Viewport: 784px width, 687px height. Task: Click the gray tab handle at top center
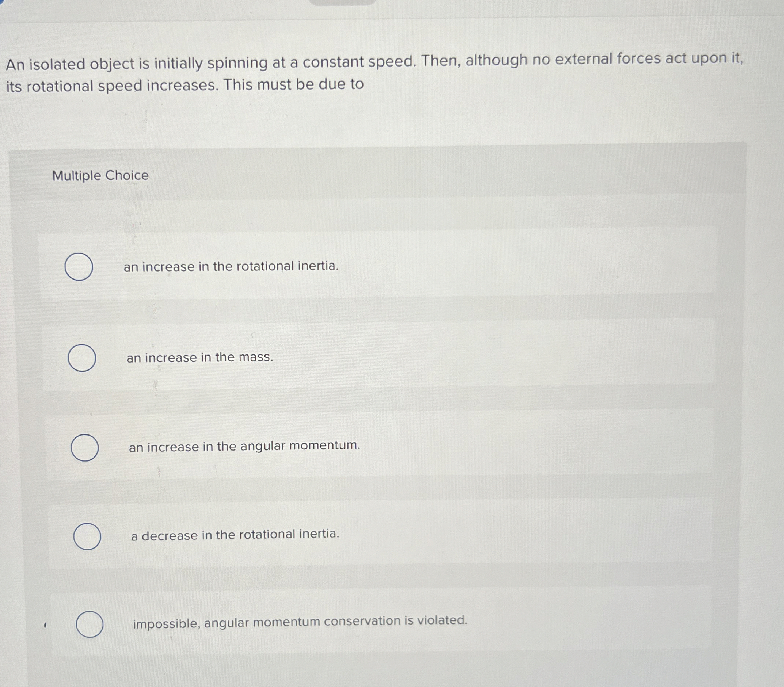[x=342, y=2]
